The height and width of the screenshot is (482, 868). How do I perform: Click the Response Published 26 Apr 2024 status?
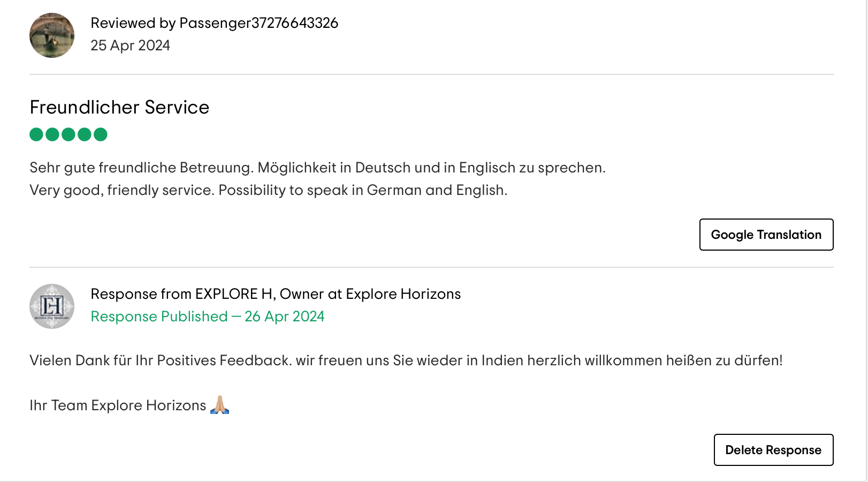208,317
